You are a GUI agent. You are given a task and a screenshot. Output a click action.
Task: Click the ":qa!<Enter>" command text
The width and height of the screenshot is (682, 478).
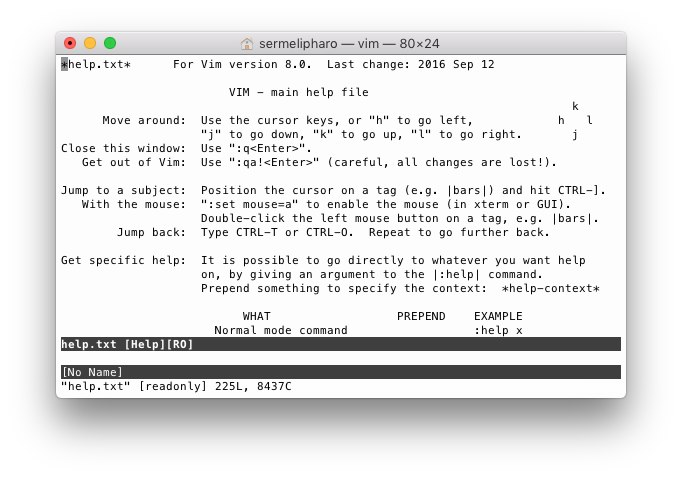pyautogui.click(x=274, y=163)
